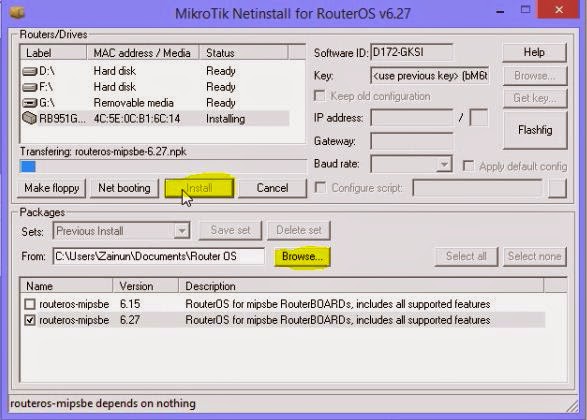
Task: Click the Key input field
Action: (x=429, y=76)
